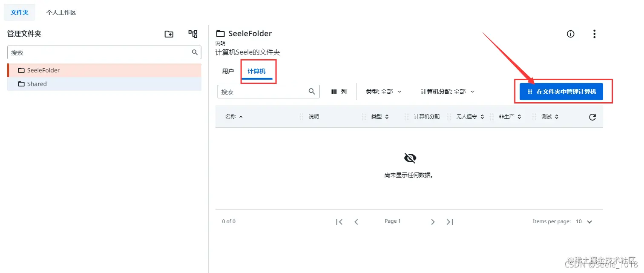Open the three-dot overflow menu
The image size is (644, 273).
(594, 34)
